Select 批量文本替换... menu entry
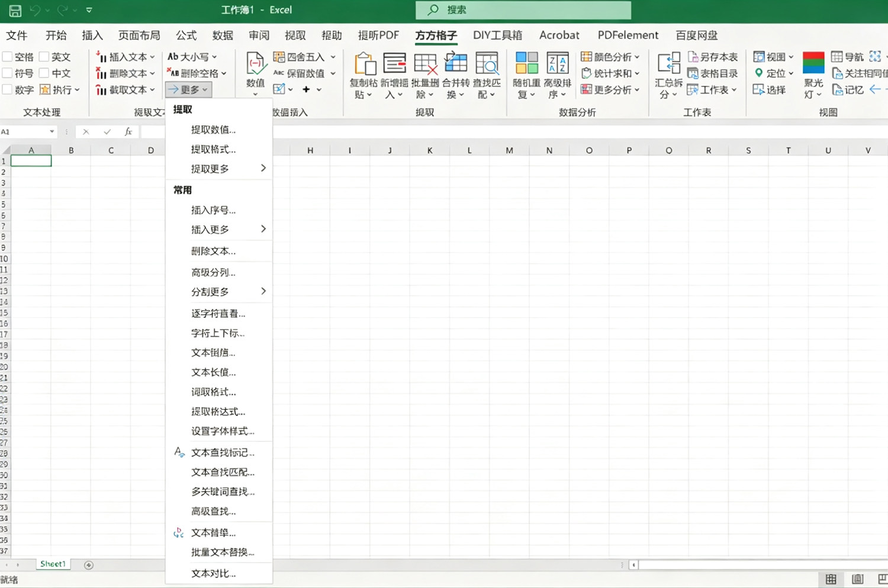Image resolution: width=888 pixels, height=588 pixels. tap(223, 553)
